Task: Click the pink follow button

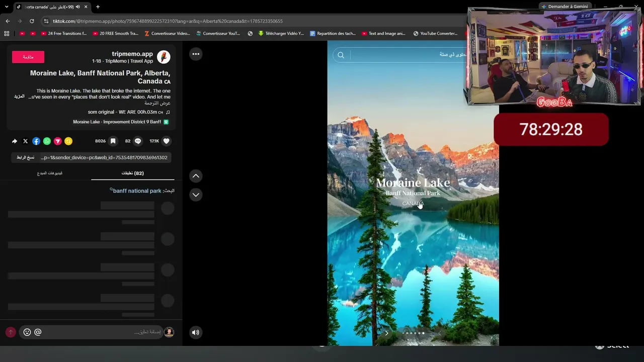Action: 28,57
